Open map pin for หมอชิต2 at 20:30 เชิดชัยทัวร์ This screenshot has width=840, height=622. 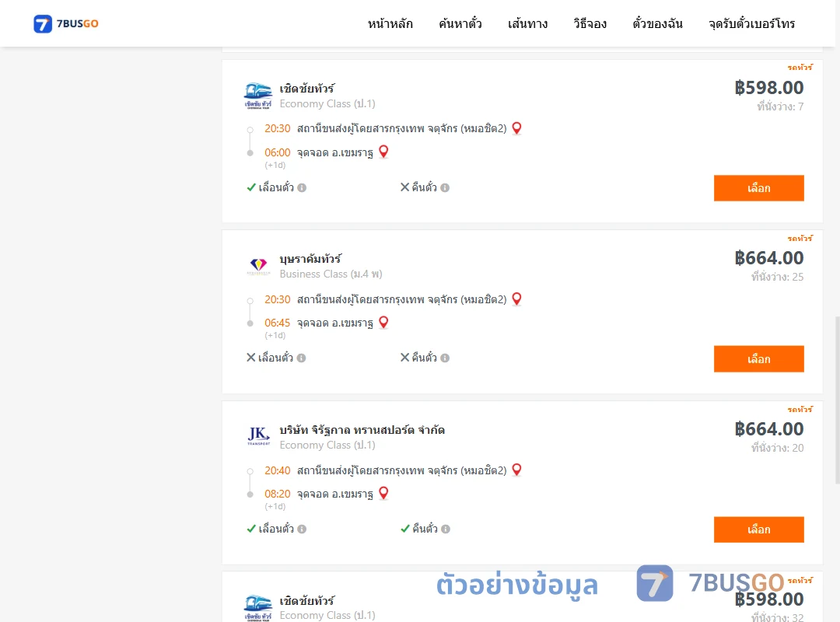[x=516, y=128]
